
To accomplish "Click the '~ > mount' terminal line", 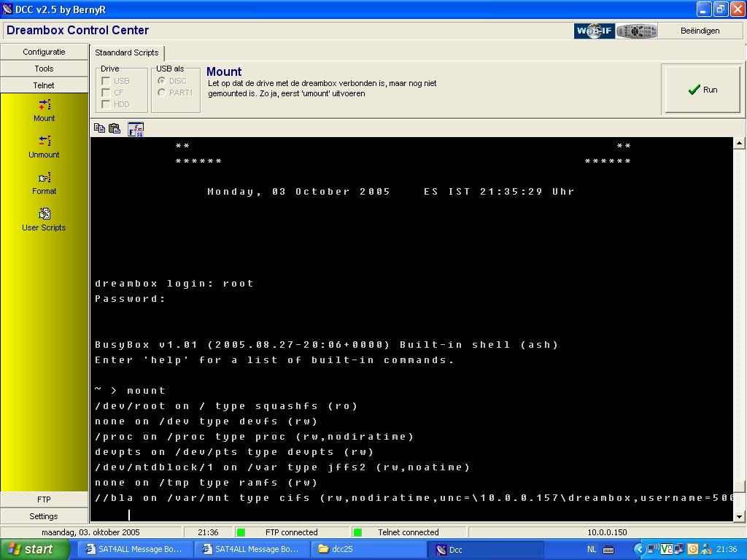I will coord(130,391).
